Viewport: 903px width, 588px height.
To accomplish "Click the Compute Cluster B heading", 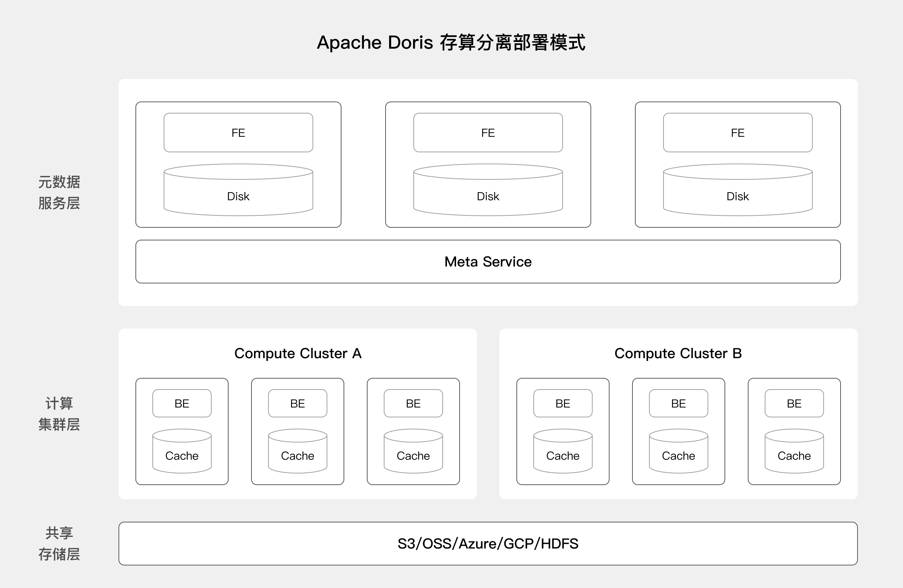I will [678, 353].
